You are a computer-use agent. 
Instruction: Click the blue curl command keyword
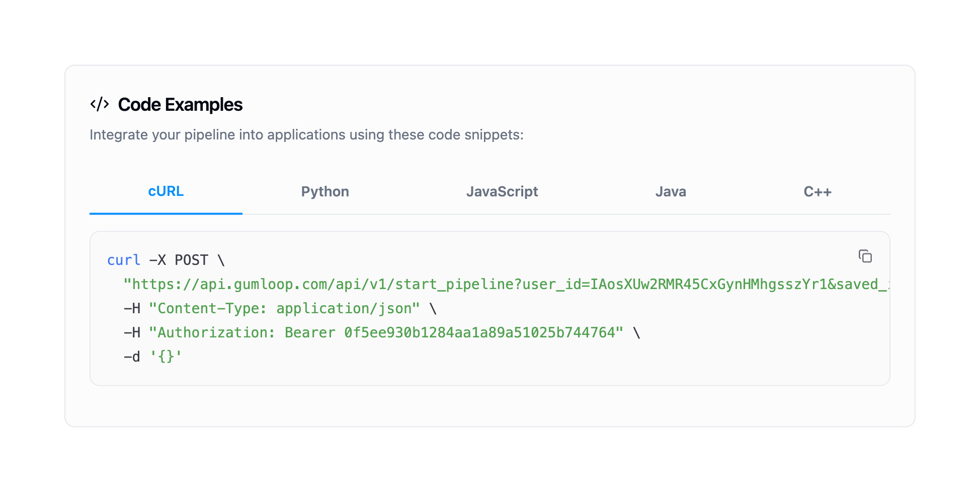tap(124, 260)
